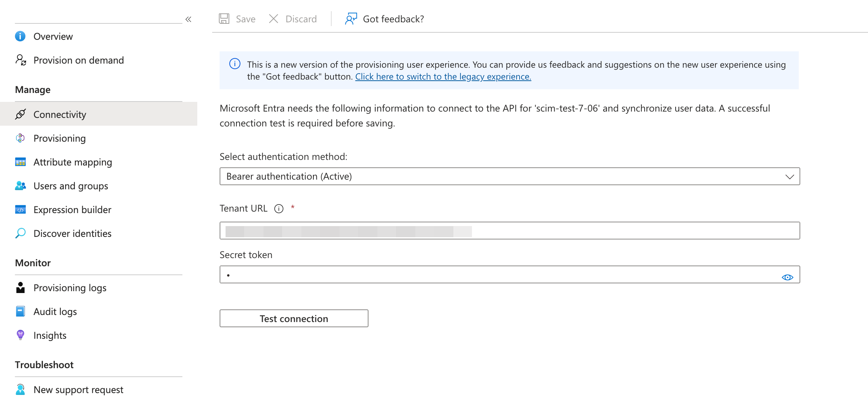
Task: Switch to the legacy experience link
Action: [443, 77]
